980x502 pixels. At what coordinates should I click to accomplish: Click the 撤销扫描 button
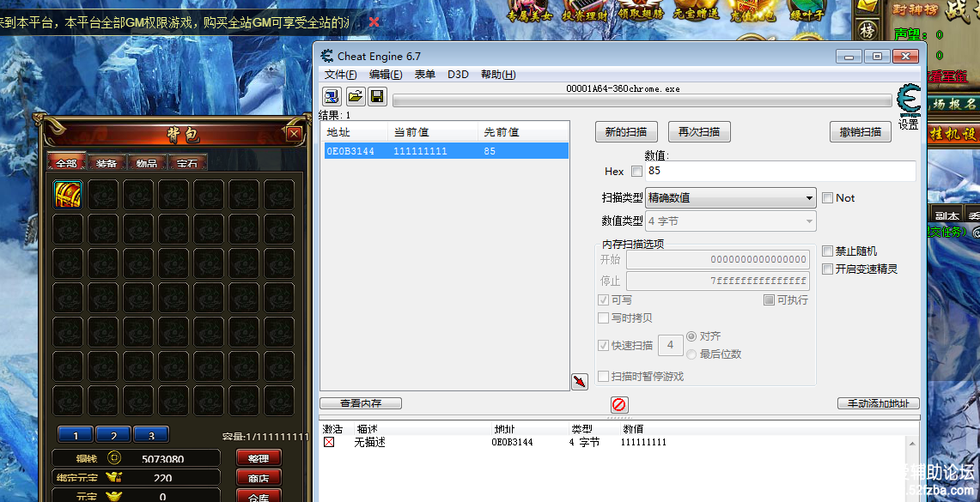coord(861,132)
